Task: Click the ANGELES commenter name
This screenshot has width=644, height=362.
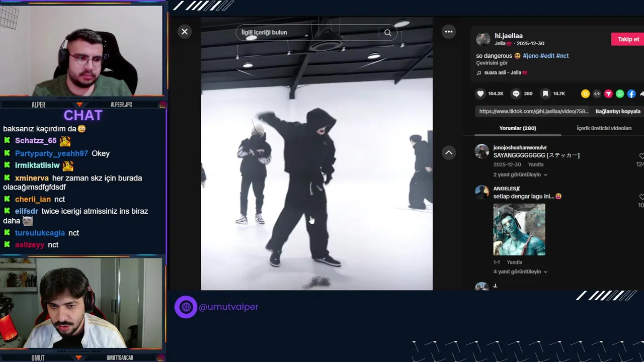Action: pos(507,189)
